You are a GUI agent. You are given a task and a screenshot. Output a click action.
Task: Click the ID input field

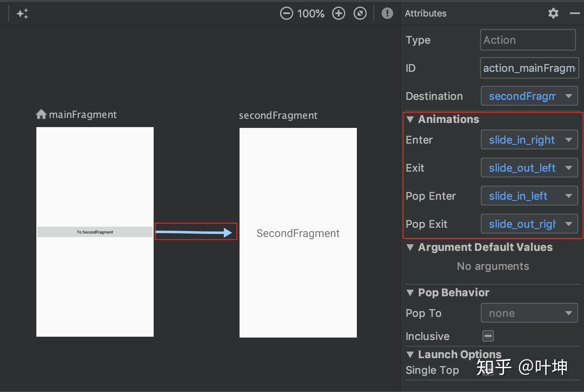(529, 68)
